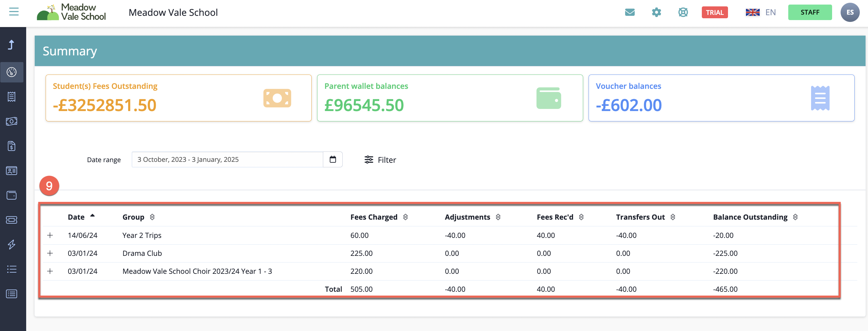Open the settings gear icon
This screenshot has height=331, width=868.
point(656,12)
